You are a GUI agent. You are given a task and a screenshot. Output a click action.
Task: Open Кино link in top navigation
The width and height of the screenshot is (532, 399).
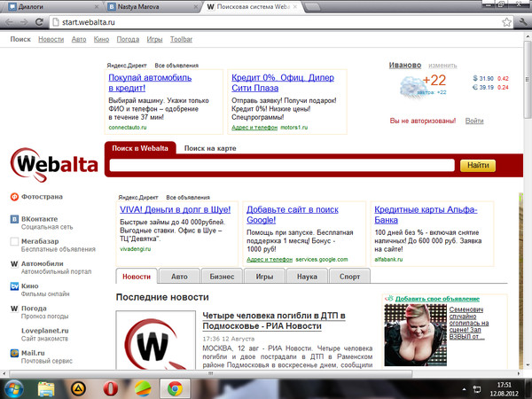pos(101,39)
